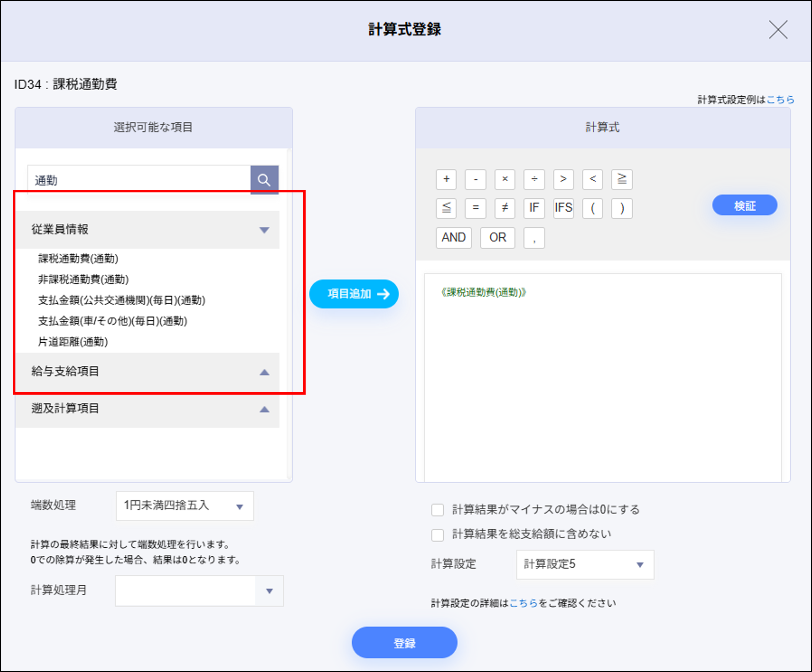This screenshot has width=812, height=672.
Task: Collapse the 従業員情報 section
Action: point(264,230)
